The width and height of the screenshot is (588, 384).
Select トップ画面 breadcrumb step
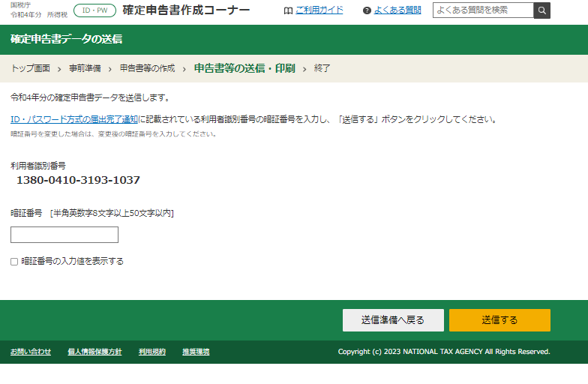click(30, 68)
